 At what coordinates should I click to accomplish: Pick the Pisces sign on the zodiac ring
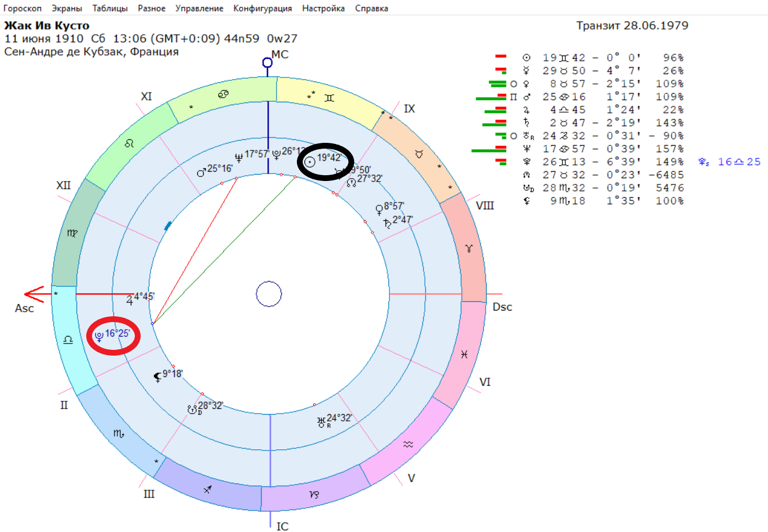tap(464, 354)
